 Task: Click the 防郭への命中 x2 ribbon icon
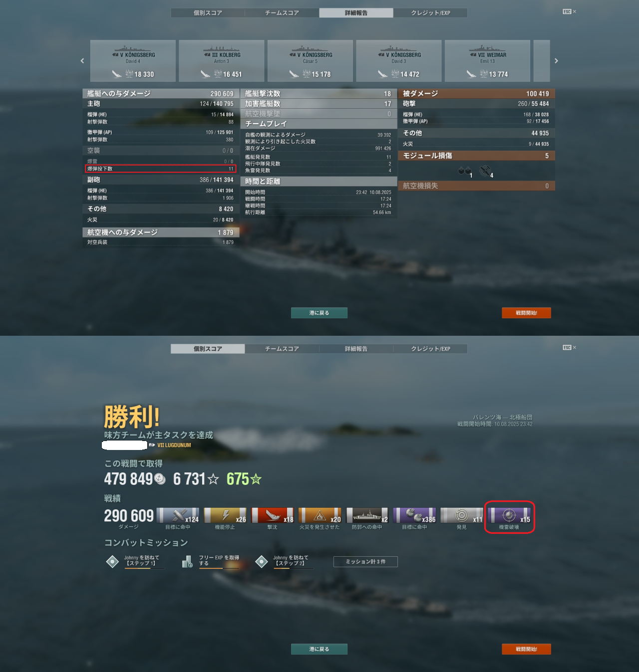click(x=367, y=515)
